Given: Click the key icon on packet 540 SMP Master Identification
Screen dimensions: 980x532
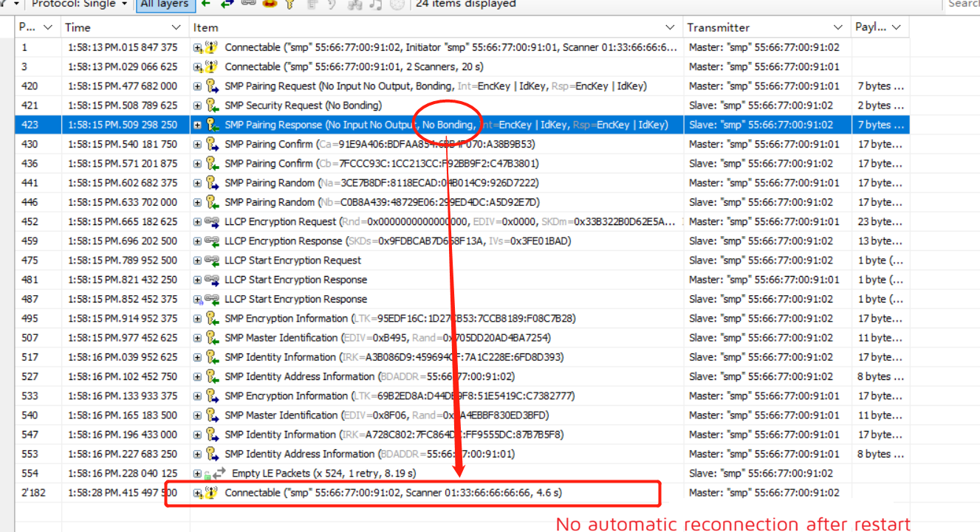Looking at the screenshot, I should [212, 415].
